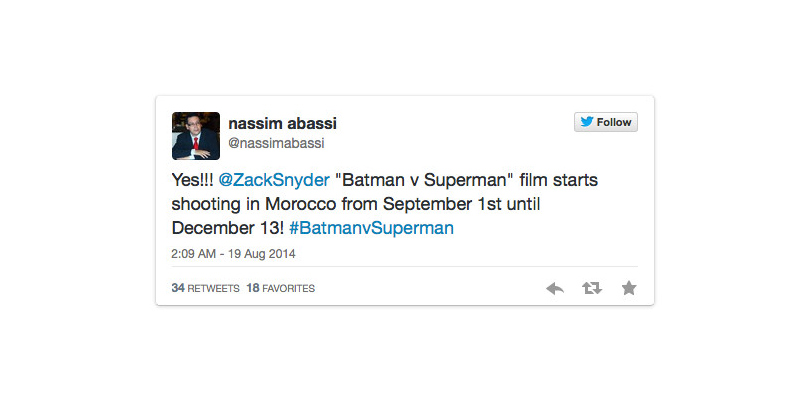Click "September 1st" in the tweet body
This screenshot has height=400, width=800.
click(443, 204)
